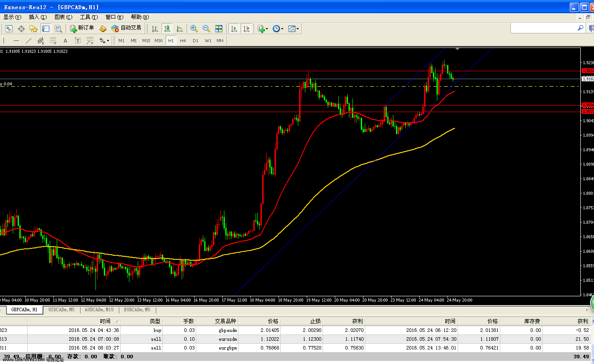
Task: Open the 工具 (Tools) menu
Action: pos(89,17)
